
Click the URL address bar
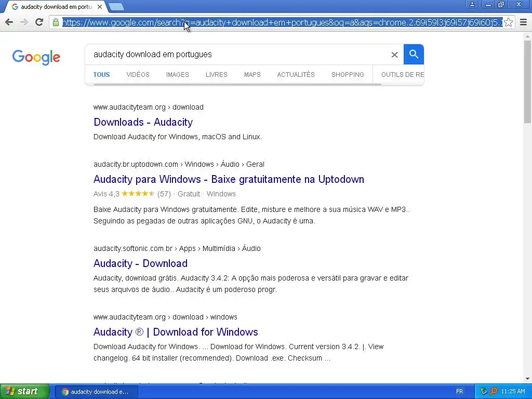[282, 22]
